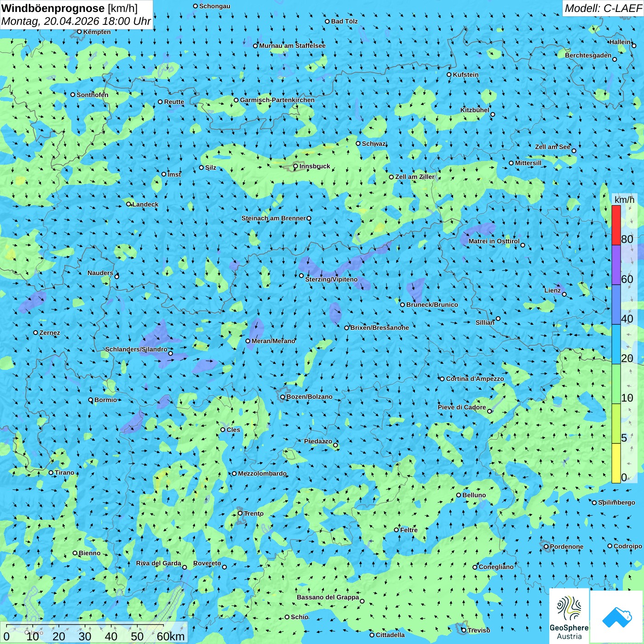Image resolution: width=644 pixels, height=644 pixels.
Task: Click the km/h legend unit label
Action: click(x=624, y=200)
